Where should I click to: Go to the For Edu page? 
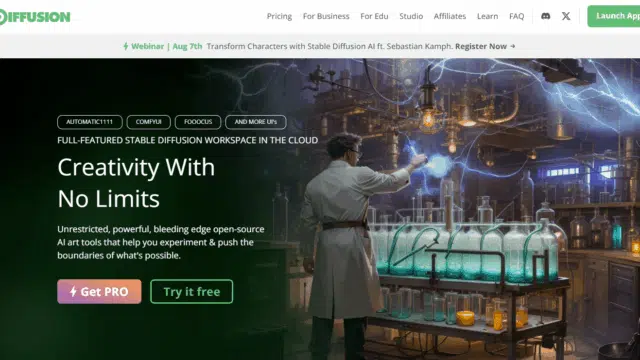coord(374,16)
